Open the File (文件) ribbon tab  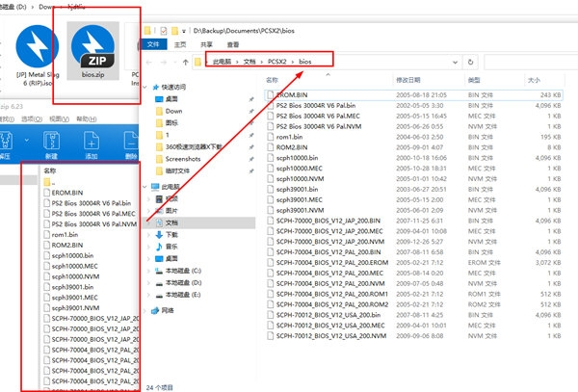(x=153, y=44)
